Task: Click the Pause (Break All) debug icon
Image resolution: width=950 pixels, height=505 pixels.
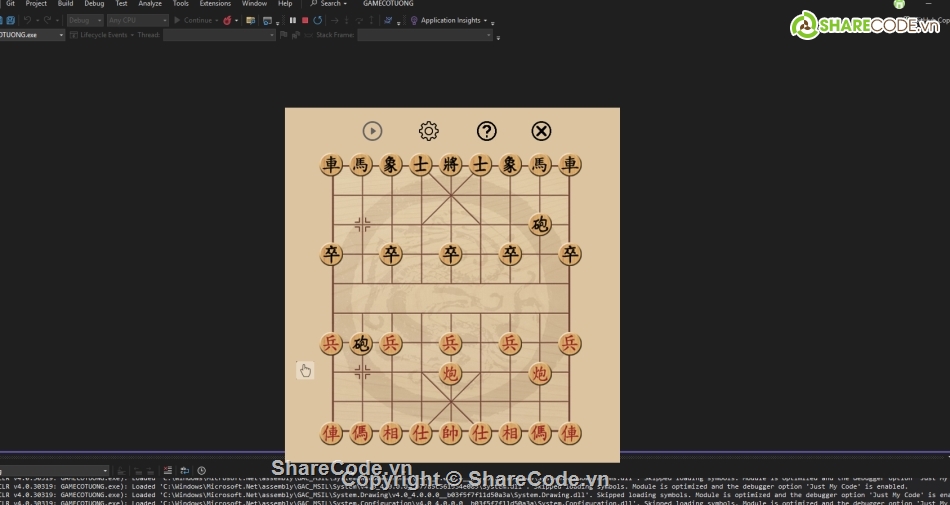Action: 293,20
